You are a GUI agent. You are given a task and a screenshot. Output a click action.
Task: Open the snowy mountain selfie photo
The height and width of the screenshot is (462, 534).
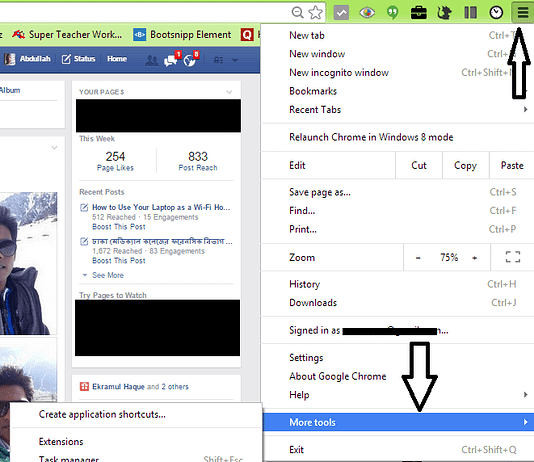28,263
